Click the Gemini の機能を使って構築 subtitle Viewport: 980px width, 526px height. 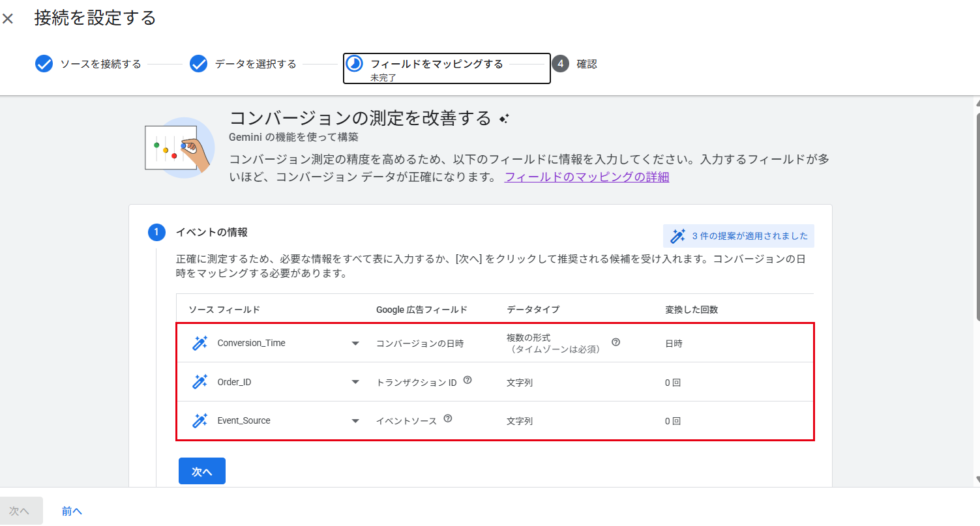point(294,138)
